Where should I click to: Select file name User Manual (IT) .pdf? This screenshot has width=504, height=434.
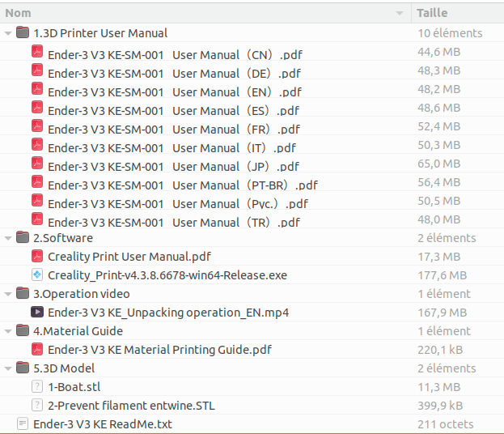tap(172, 149)
